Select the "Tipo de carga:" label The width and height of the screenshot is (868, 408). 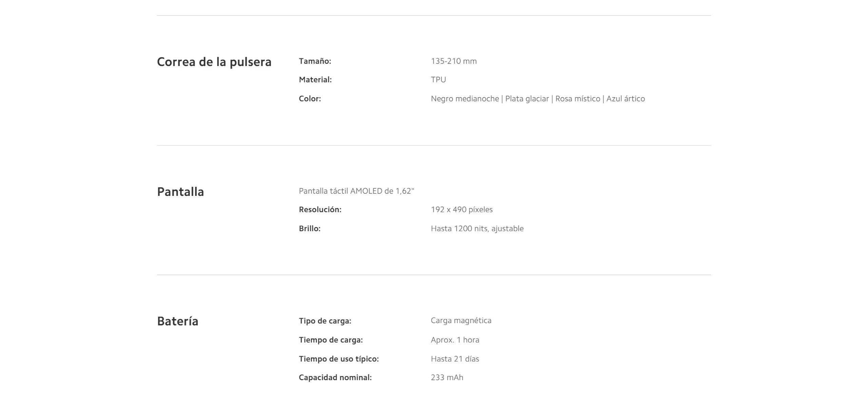point(325,321)
